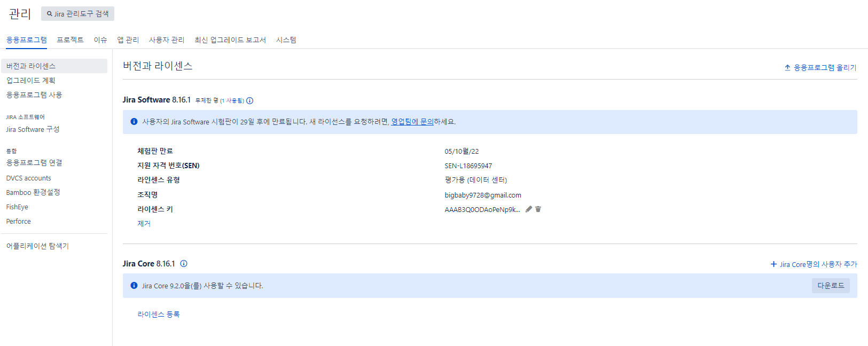Click the 응용프로그램 올리기 link
This screenshot has width=868, height=346.
825,68
